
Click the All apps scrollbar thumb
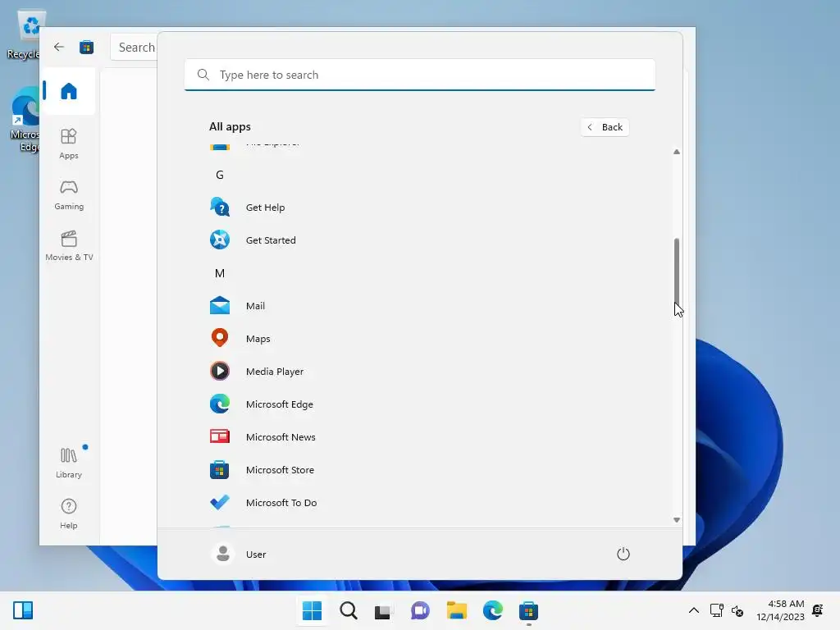(677, 272)
